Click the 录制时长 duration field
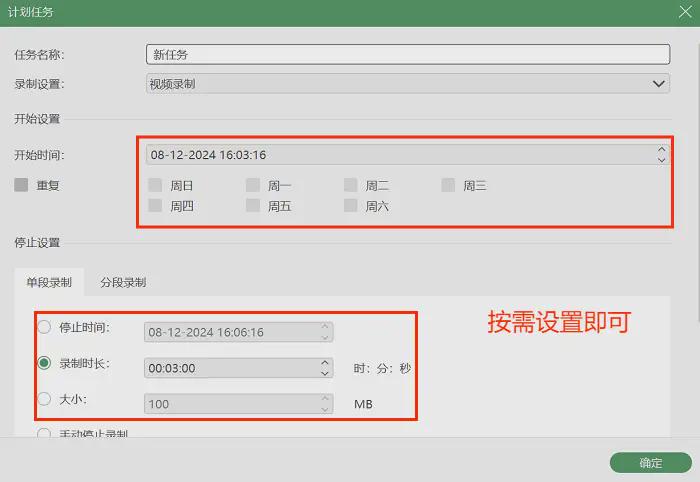The height and width of the screenshot is (482, 700). (x=230, y=368)
